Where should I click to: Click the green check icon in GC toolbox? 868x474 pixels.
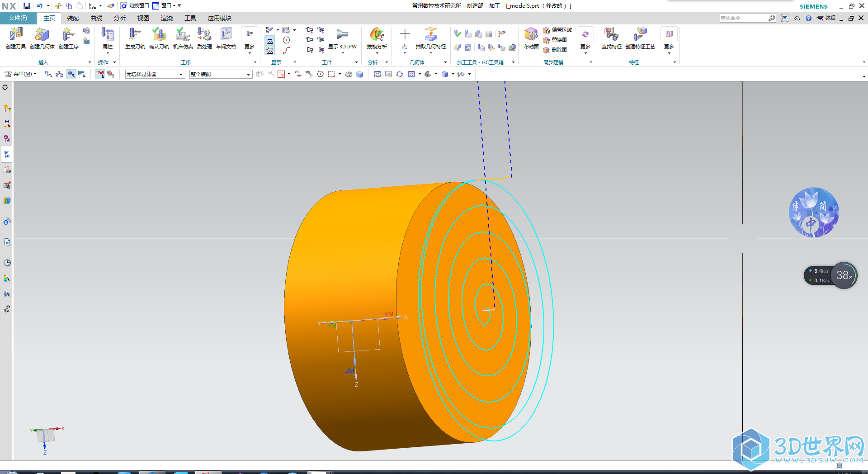coord(458,34)
